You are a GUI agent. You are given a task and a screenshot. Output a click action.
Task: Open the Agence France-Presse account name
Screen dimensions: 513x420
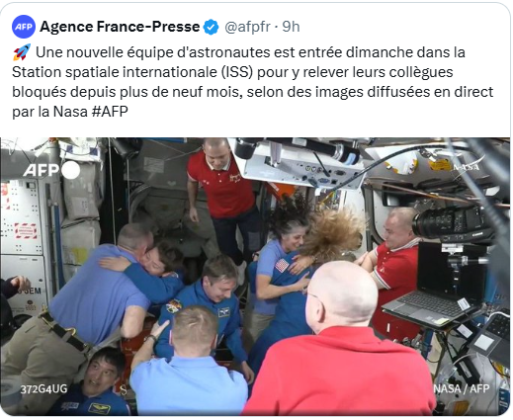(120, 27)
